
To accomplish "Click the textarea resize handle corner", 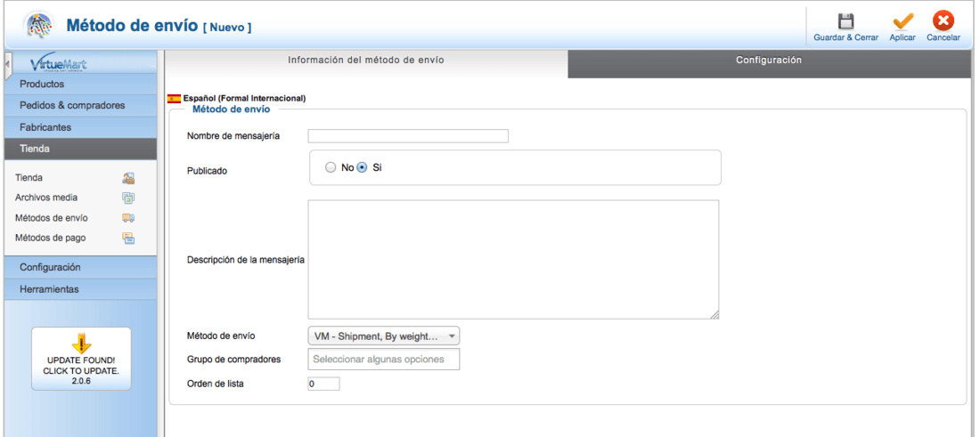I will coord(715,315).
